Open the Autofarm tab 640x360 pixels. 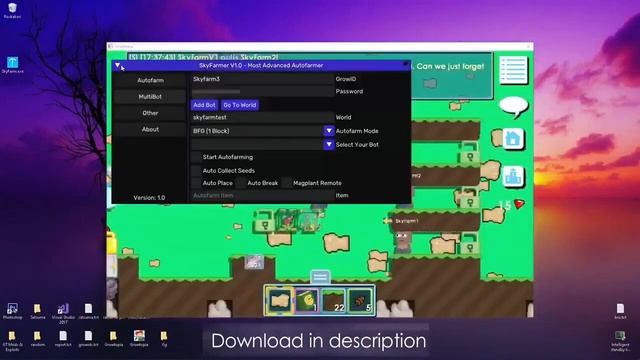pyautogui.click(x=150, y=80)
